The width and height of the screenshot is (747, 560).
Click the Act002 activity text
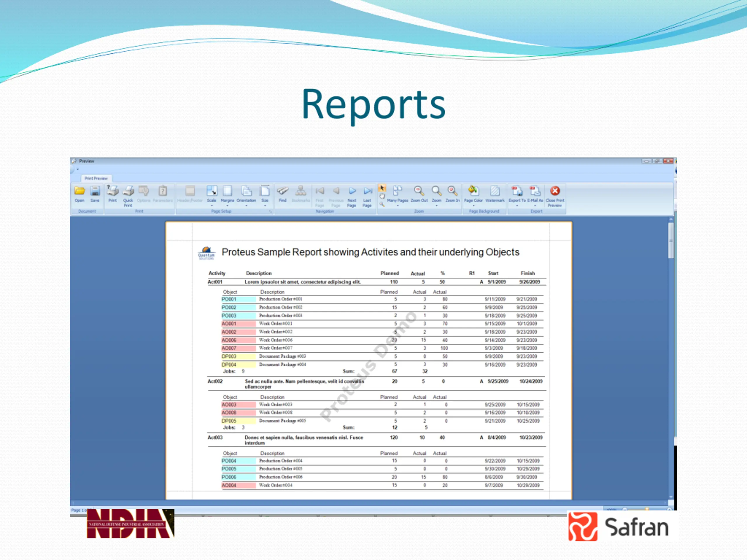[x=215, y=381]
